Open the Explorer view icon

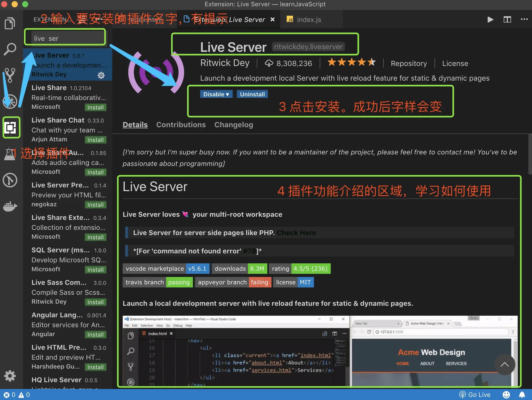(10, 23)
